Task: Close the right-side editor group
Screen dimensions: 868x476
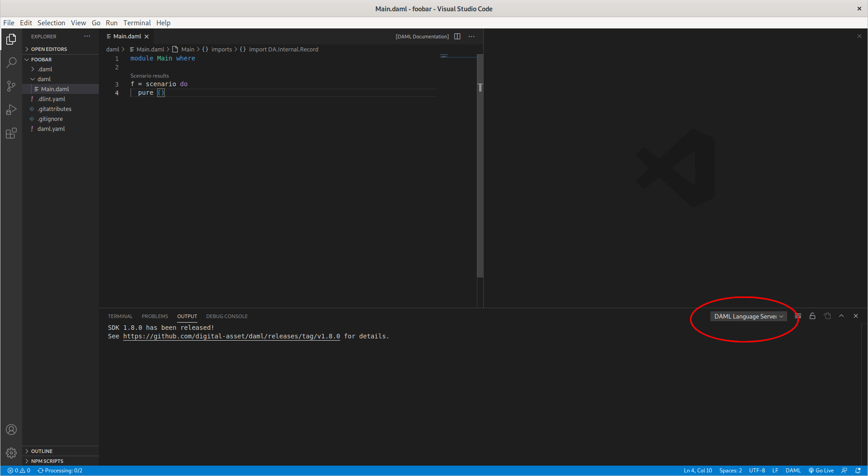Action: (x=859, y=36)
